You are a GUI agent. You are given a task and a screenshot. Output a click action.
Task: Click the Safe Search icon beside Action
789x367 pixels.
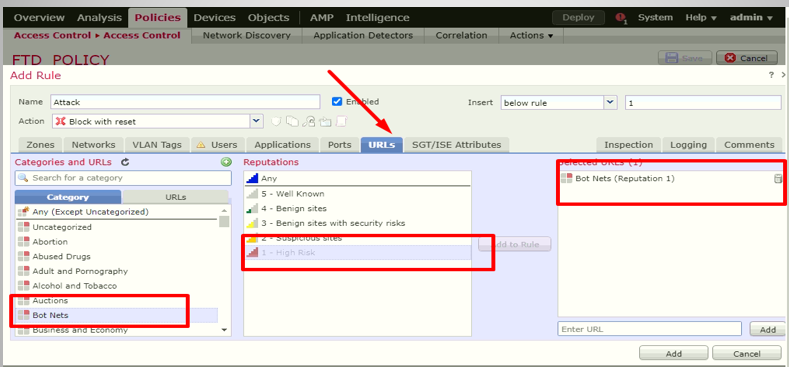(309, 121)
